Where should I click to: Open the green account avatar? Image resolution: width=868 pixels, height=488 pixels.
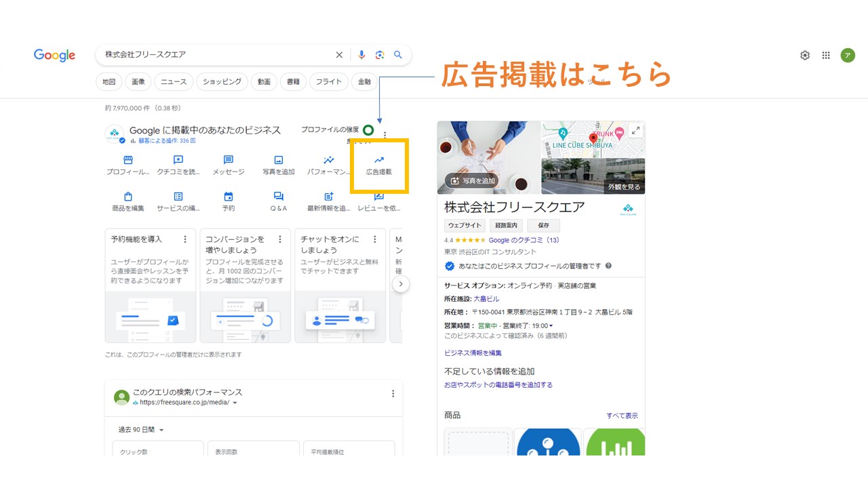[848, 56]
